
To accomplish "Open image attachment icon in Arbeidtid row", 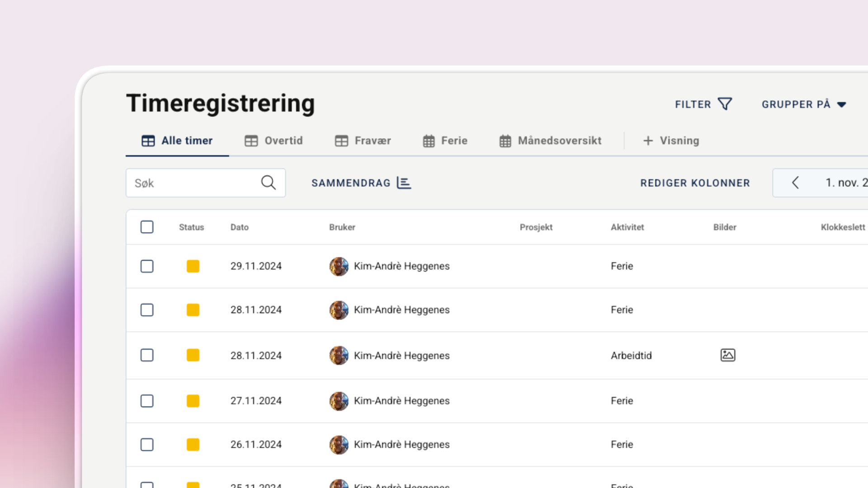I will [x=727, y=355].
